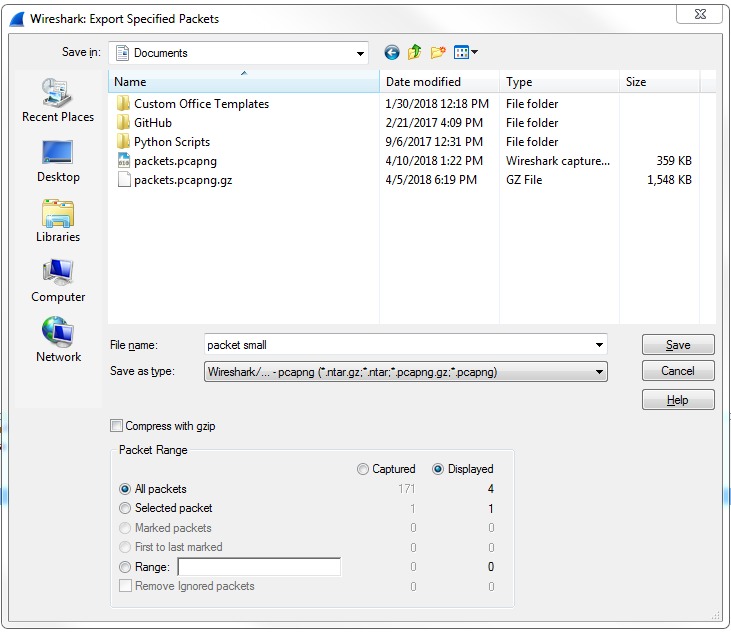The width and height of the screenshot is (731, 634).
Task: Click the Back navigation arrow icon
Action: point(391,53)
